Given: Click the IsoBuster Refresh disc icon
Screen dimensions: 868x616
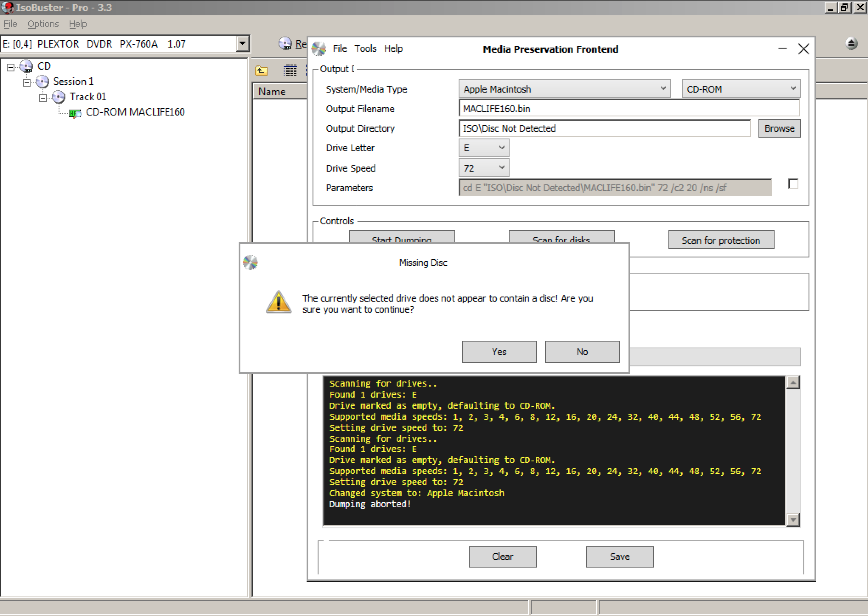Looking at the screenshot, I should coord(285,44).
